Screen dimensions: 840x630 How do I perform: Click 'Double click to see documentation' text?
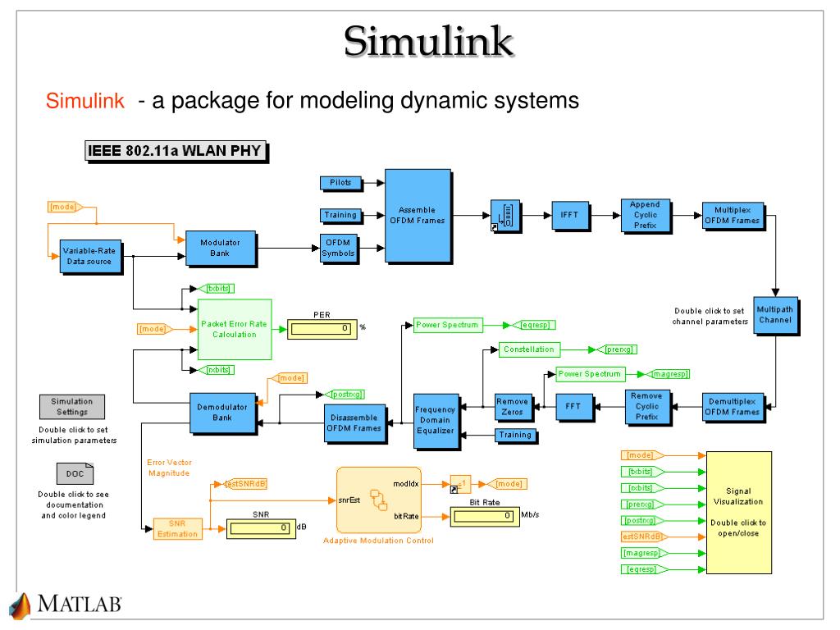tap(74, 504)
